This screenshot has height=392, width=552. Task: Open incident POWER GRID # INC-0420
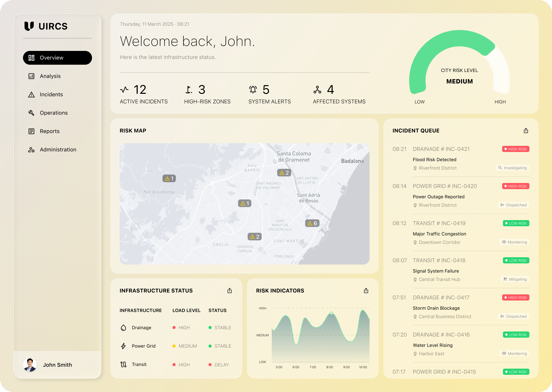coord(444,186)
